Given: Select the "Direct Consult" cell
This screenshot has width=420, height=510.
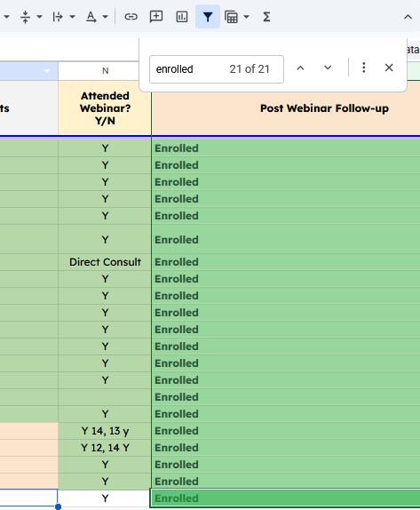Looking at the screenshot, I should coord(105,262).
